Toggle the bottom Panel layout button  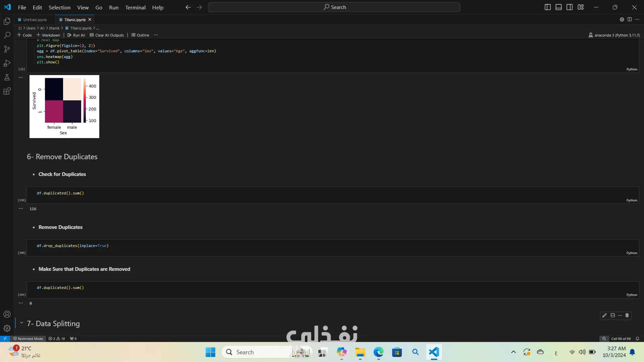click(x=558, y=7)
